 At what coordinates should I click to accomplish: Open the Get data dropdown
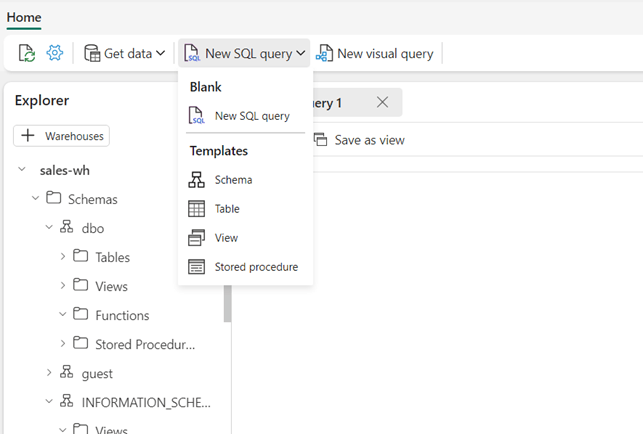click(125, 53)
